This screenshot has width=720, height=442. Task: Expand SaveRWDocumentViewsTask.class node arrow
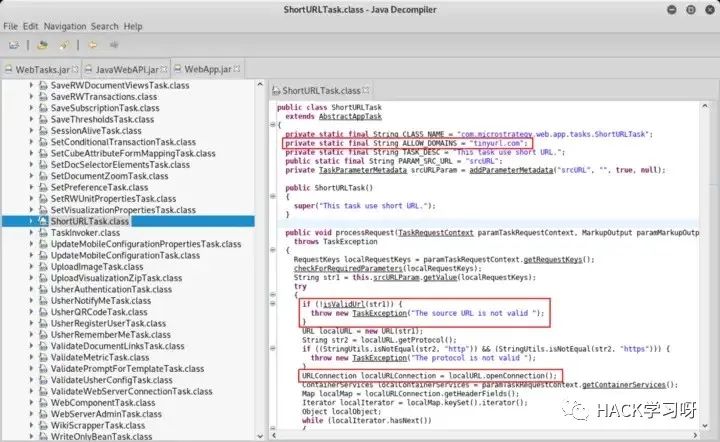point(31,87)
